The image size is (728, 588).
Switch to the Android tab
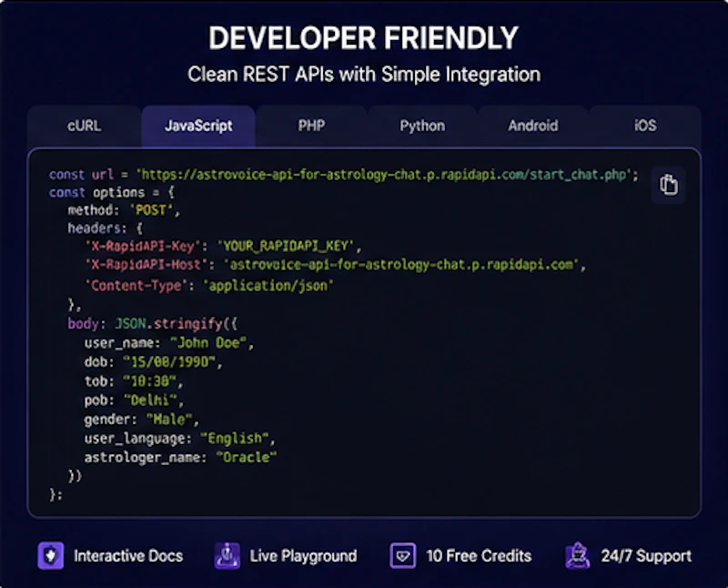(533, 126)
